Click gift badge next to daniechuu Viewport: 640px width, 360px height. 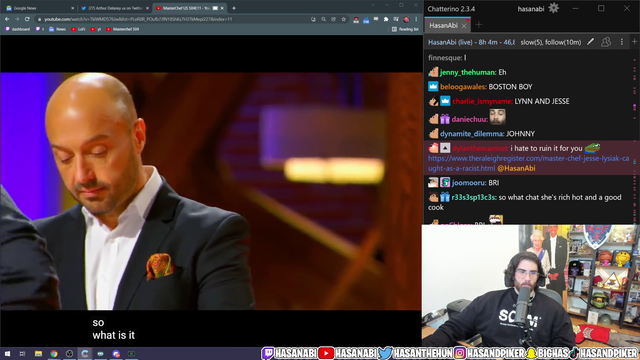(x=444, y=119)
